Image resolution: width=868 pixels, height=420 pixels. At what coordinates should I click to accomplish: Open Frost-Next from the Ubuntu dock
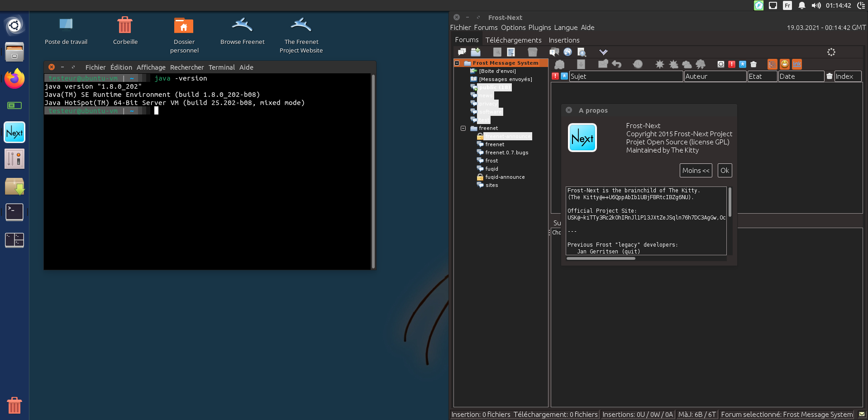click(14, 133)
